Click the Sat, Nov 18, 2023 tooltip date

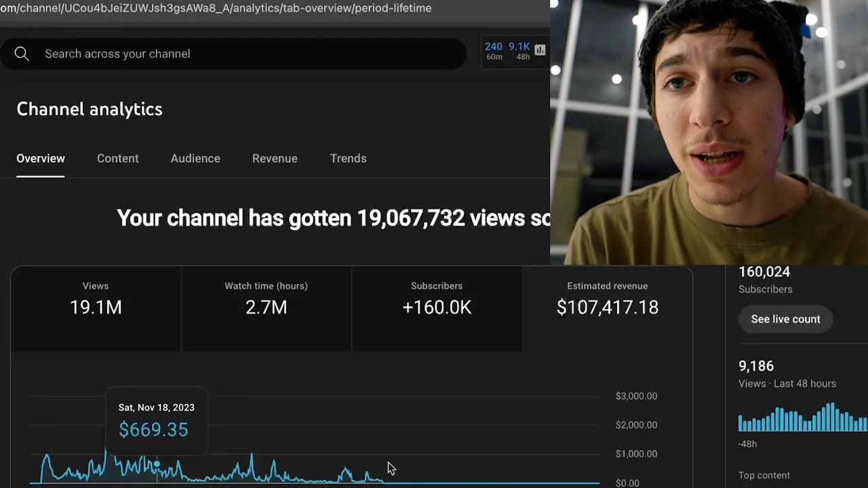click(156, 407)
